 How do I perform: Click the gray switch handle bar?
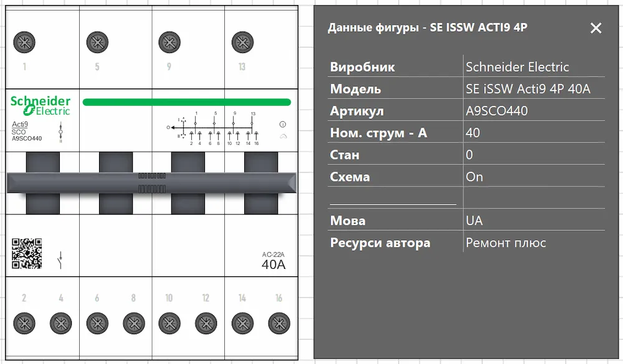pos(151,182)
